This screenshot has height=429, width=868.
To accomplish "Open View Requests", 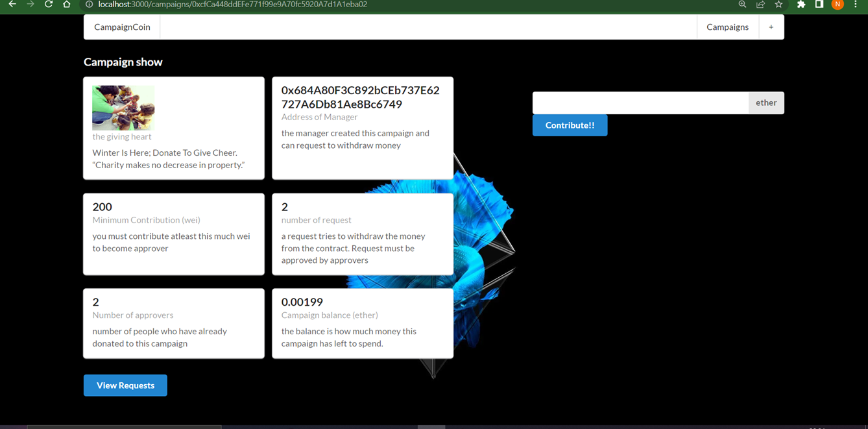I will (125, 385).
